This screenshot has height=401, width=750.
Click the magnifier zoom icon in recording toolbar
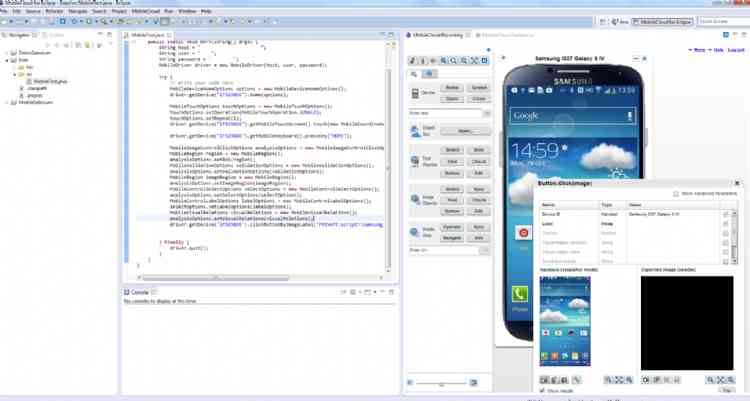pos(454,61)
